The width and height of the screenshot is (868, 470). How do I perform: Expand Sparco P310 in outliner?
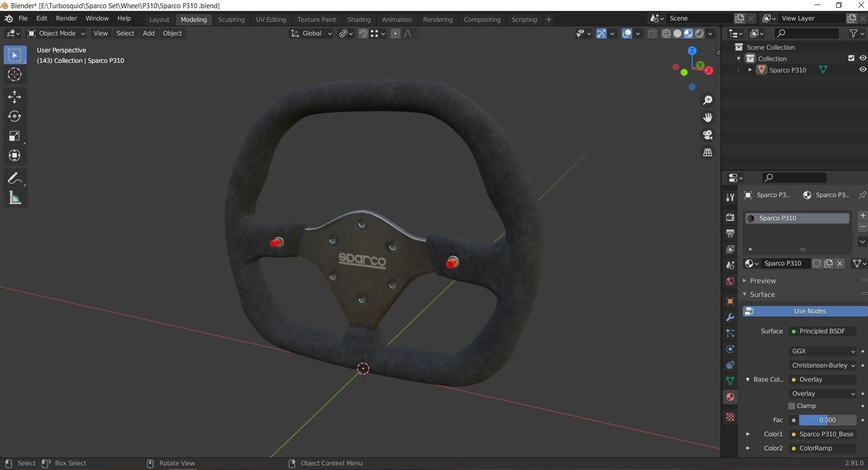(750, 70)
